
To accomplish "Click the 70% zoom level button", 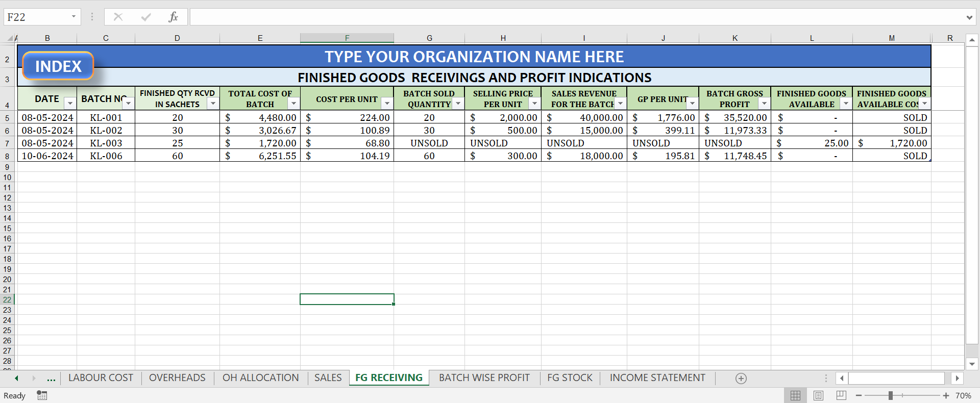I will point(963,395).
